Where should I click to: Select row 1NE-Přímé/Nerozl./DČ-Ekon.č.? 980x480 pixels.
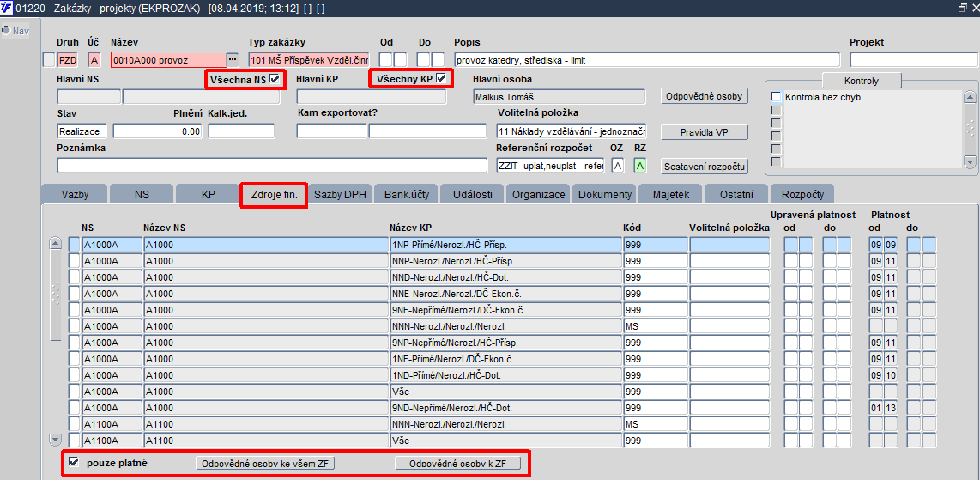(505, 359)
